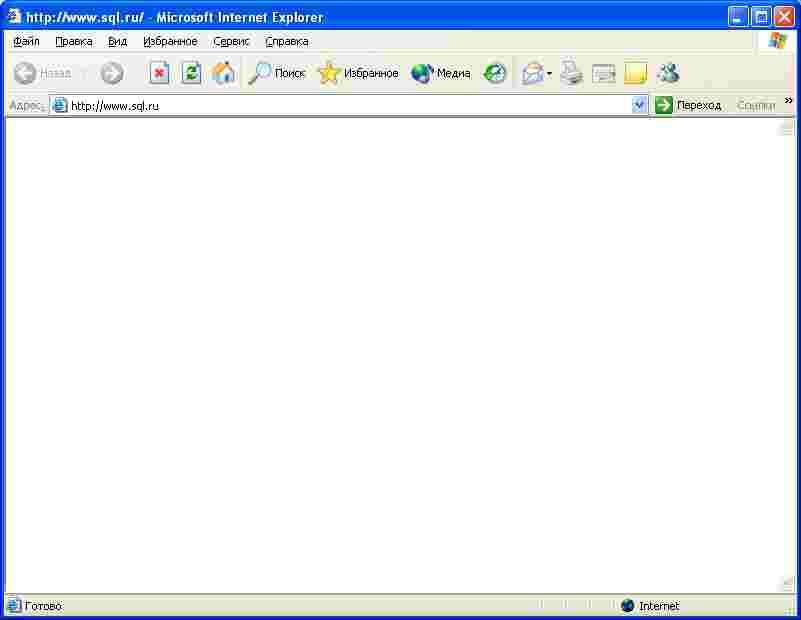Image resolution: width=801 pixels, height=620 pixels.
Task: Open Избранное favorites star in toolbar
Action: point(358,73)
